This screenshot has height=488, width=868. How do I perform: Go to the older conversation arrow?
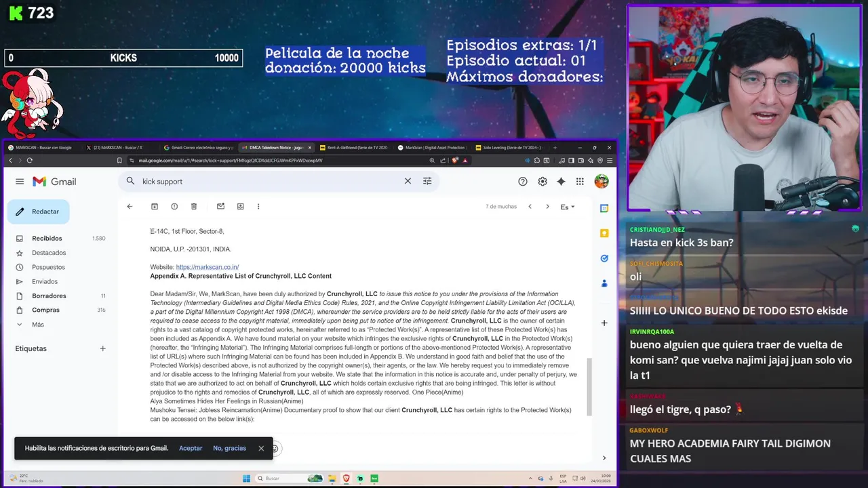(x=547, y=207)
